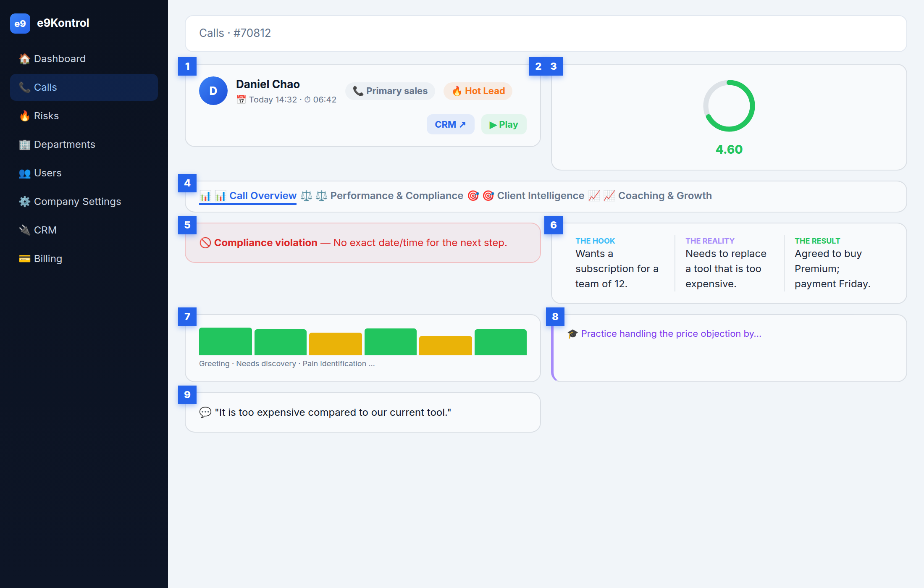Screen dimensions: 924x588
Task: Click the e9 logo icon
Action: pos(20,24)
